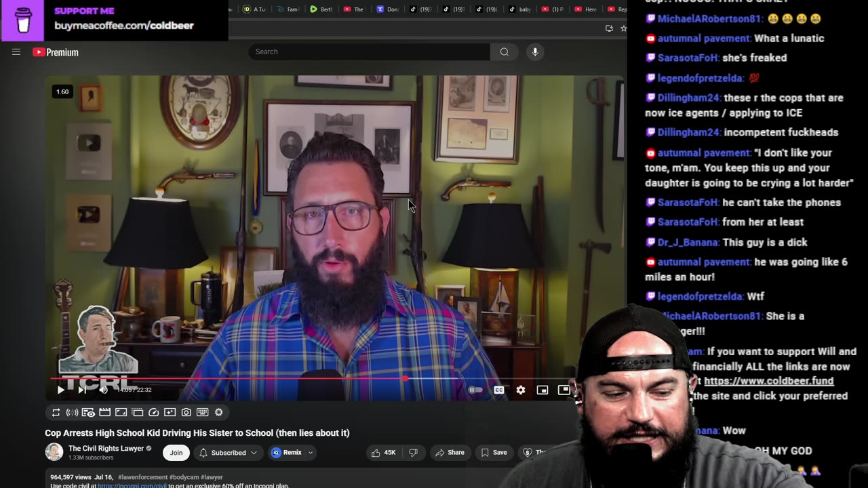Switch to the Bert browser tab
868x488 pixels.
point(321,9)
